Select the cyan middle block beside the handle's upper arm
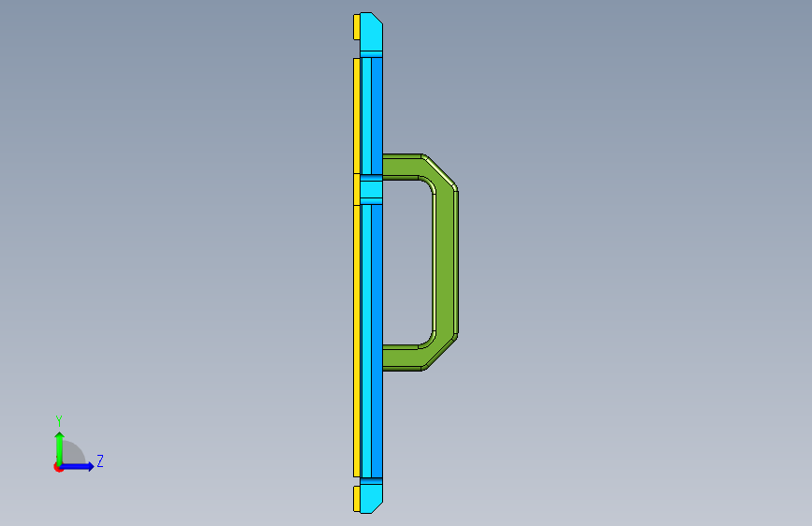Viewport: 812px width, 526px height. pos(371,189)
